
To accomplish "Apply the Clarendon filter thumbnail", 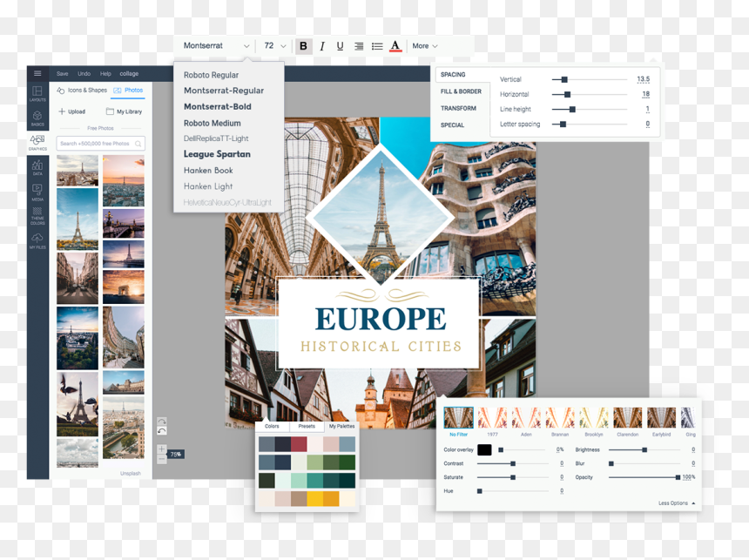I will click(628, 418).
